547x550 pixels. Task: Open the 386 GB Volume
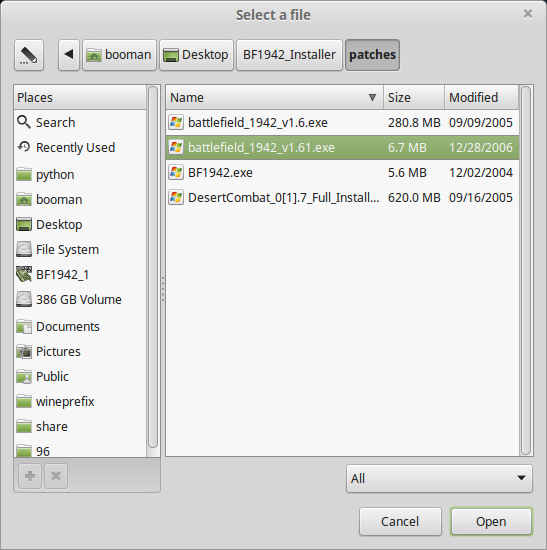[80, 300]
